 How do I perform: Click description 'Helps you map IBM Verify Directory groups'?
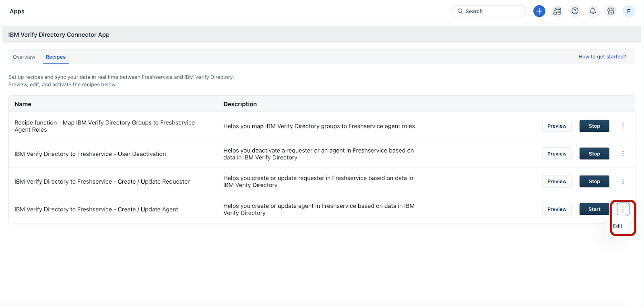[x=319, y=126]
